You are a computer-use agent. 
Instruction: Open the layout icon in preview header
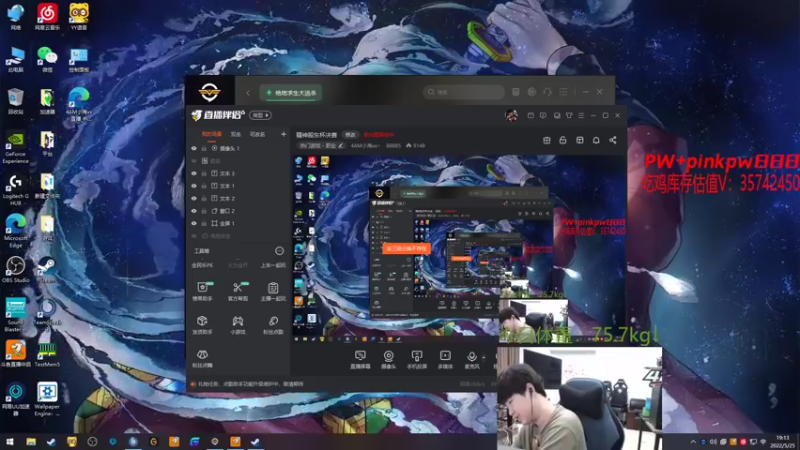point(580,140)
